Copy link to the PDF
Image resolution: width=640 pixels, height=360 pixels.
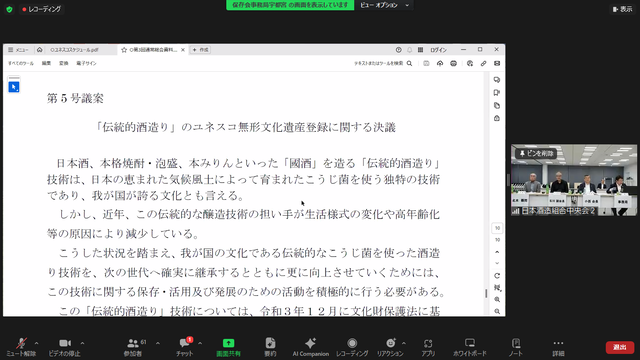pos(484,63)
